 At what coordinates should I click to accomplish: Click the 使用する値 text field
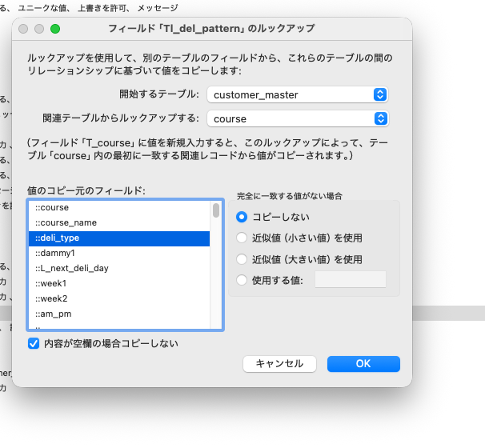351,280
